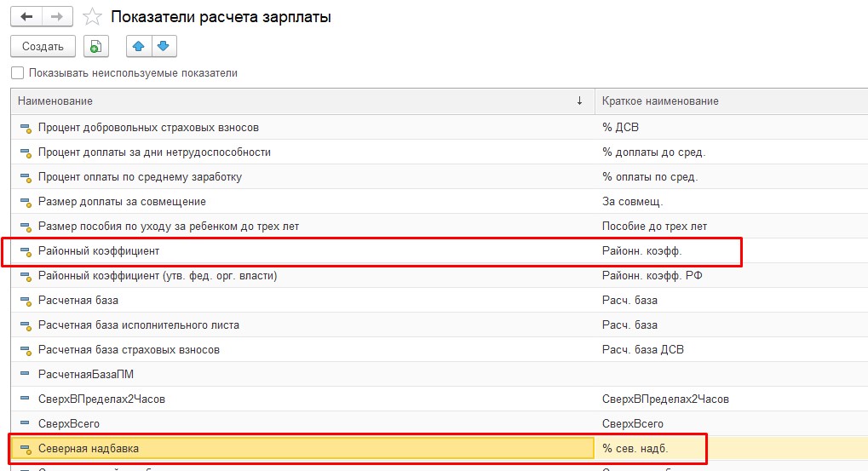Move item down with the down arrow button

pos(163,46)
